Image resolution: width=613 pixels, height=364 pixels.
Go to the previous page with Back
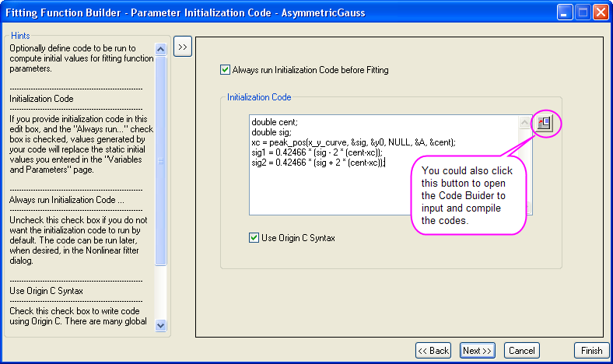[x=433, y=351]
